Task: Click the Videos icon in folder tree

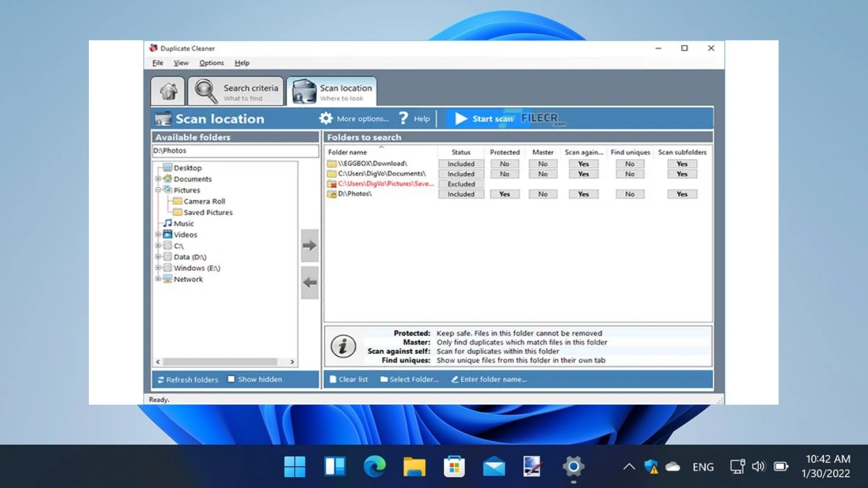Action: pyautogui.click(x=167, y=235)
